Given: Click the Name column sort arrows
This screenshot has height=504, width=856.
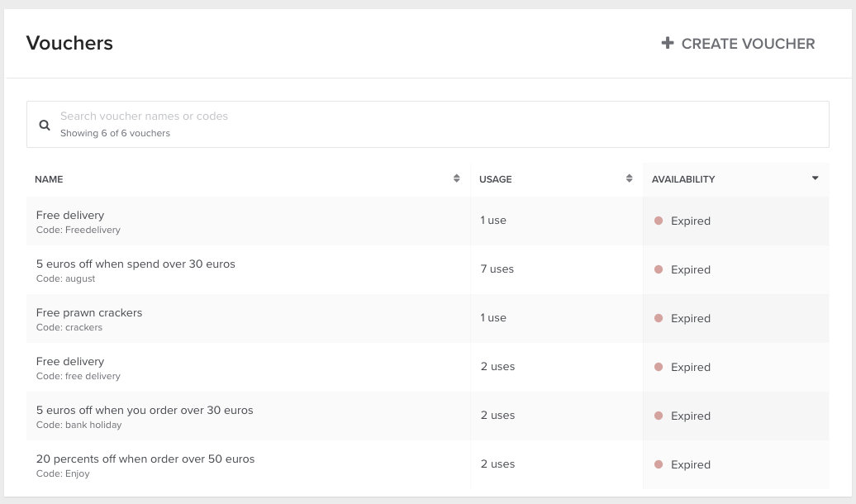Looking at the screenshot, I should (456, 178).
